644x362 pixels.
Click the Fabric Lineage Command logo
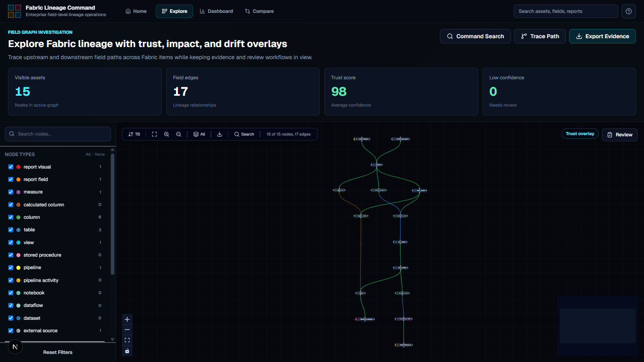pyautogui.click(x=14, y=11)
